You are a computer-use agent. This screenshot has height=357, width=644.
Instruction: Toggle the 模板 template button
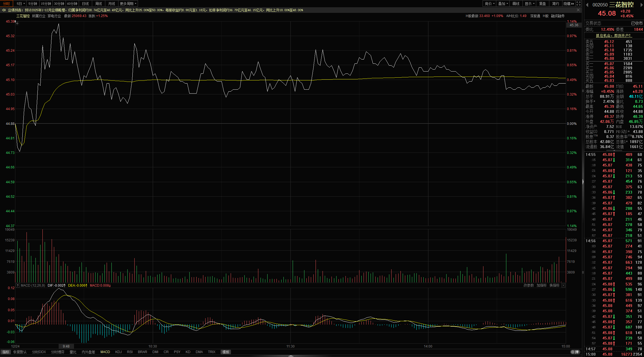(x=226, y=352)
